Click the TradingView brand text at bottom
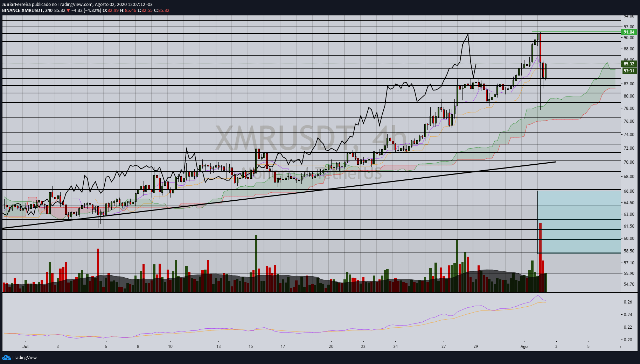Image resolution: width=640 pixels, height=364 pixels. [24, 357]
